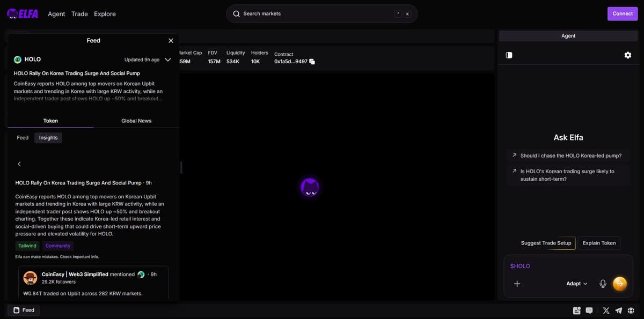Click the Updated 9h ago label

coord(142,60)
